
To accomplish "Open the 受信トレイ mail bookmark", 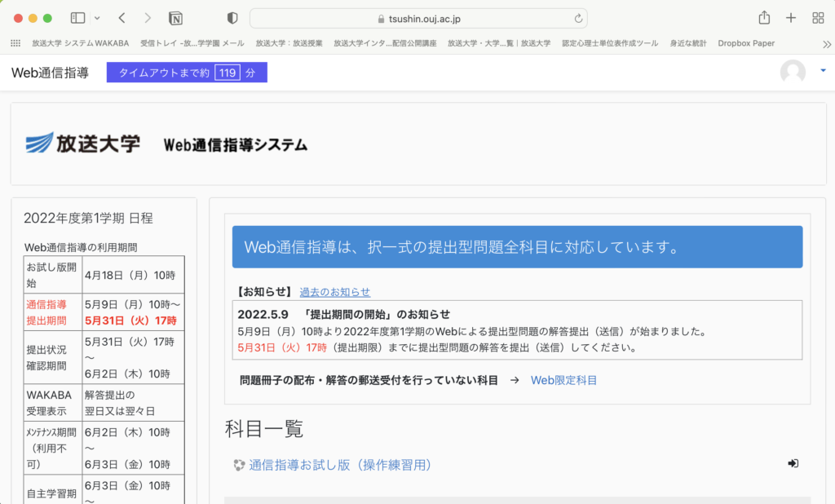I will [x=192, y=43].
